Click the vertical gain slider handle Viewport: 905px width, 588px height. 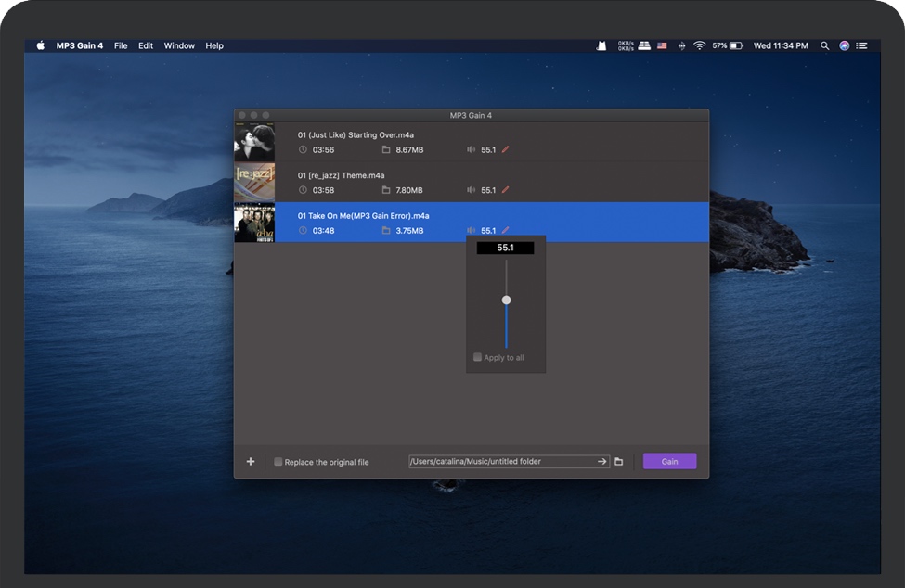pos(506,300)
